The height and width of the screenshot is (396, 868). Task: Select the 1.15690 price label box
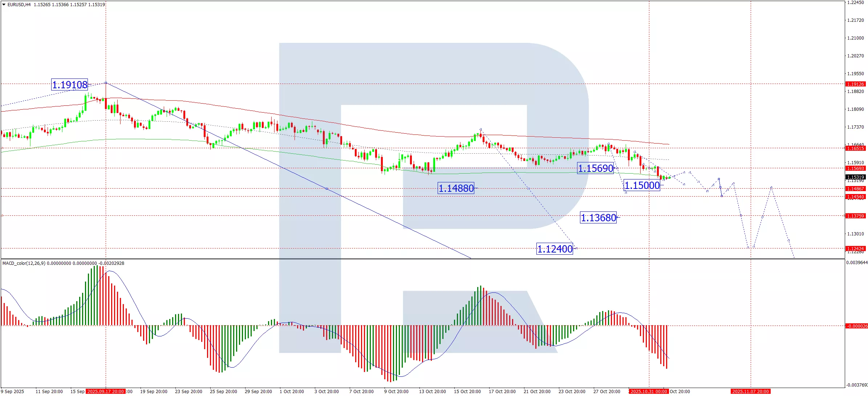pyautogui.click(x=596, y=168)
